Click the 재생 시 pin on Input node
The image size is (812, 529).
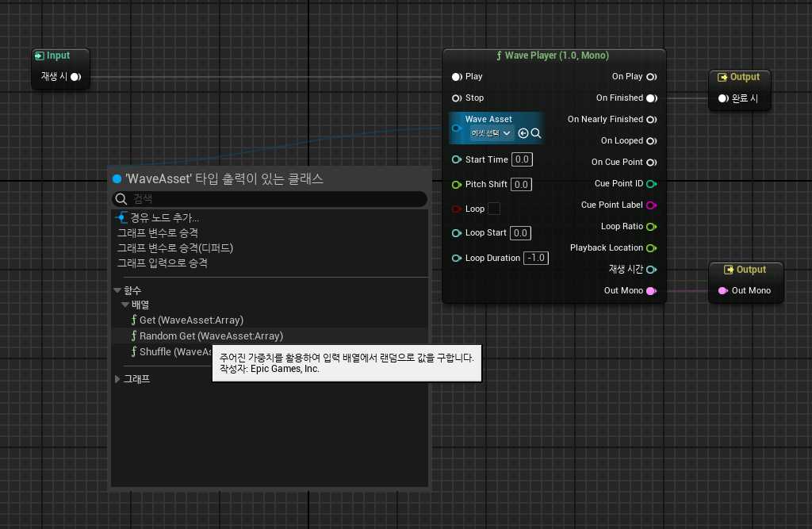pos(75,77)
